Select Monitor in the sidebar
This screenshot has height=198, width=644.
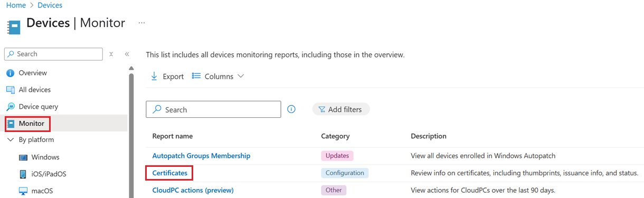[x=32, y=124]
